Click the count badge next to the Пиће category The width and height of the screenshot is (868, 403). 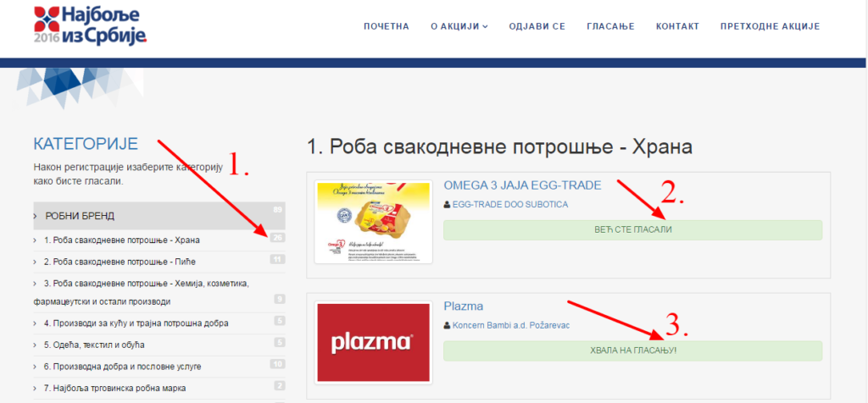click(x=277, y=259)
